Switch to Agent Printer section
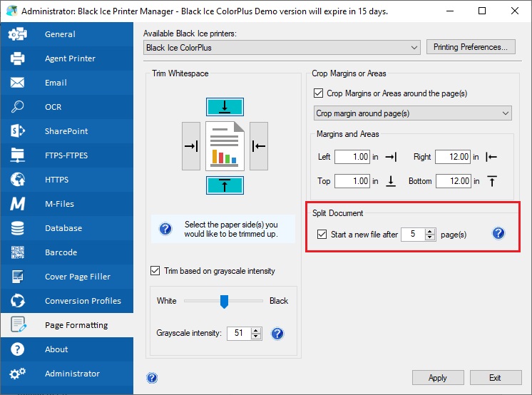The height and width of the screenshot is (395, 532). pos(67,58)
